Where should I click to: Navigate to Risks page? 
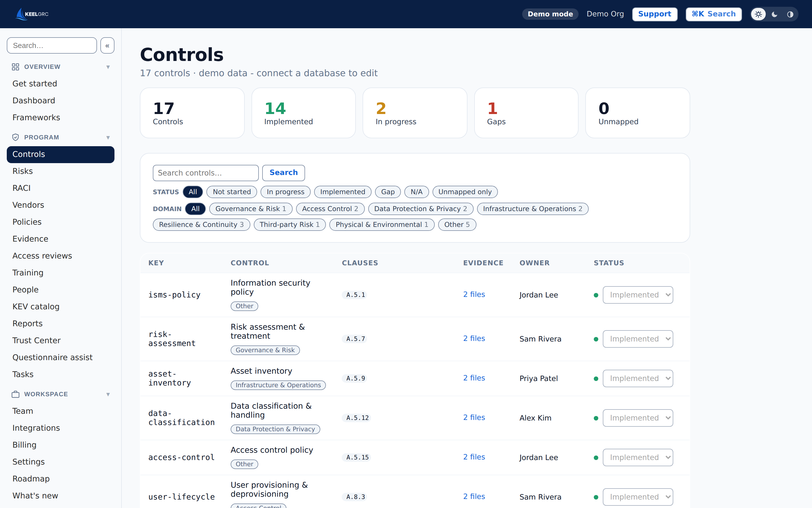[60, 171]
